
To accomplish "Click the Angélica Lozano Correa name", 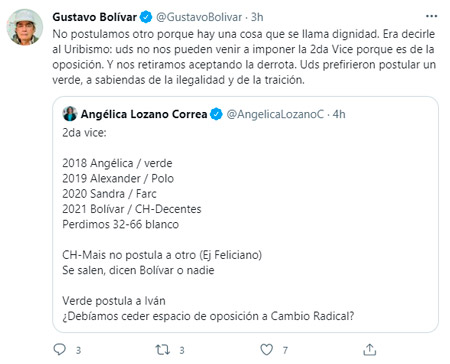I will 144,114.
